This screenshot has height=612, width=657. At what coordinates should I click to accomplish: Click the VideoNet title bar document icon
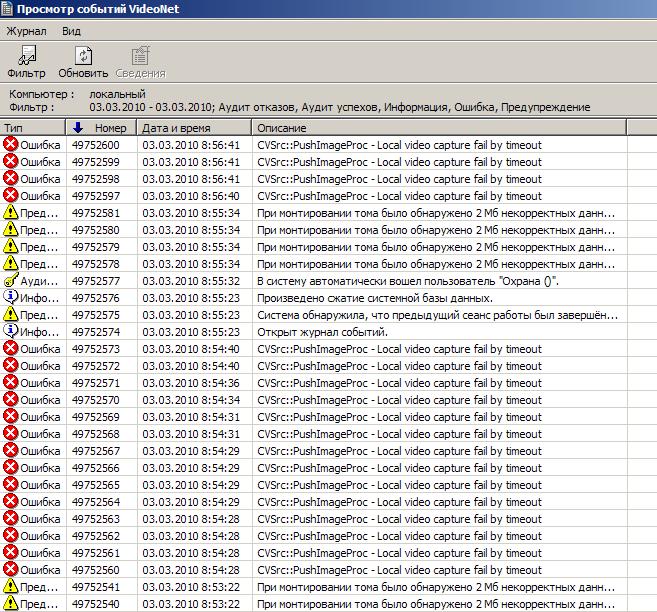point(7,8)
